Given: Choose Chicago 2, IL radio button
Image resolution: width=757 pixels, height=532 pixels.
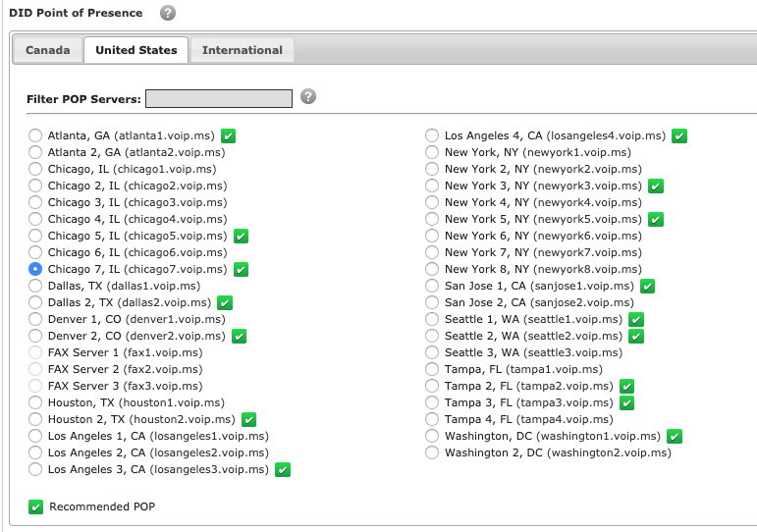Looking at the screenshot, I should point(35,186).
